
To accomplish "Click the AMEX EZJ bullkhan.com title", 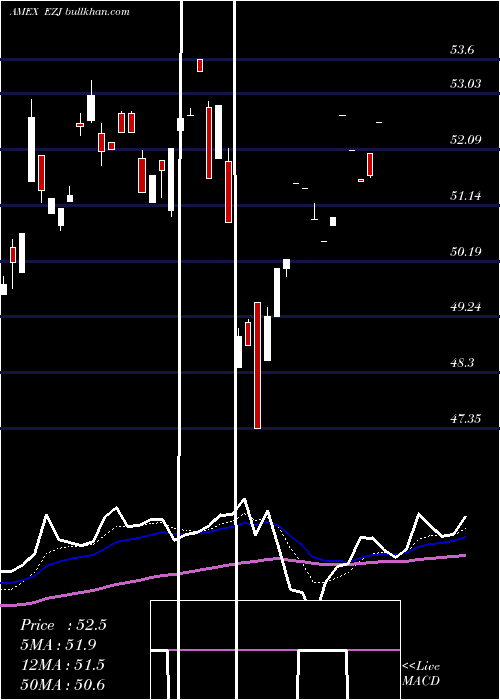I will (x=70, y=11).
